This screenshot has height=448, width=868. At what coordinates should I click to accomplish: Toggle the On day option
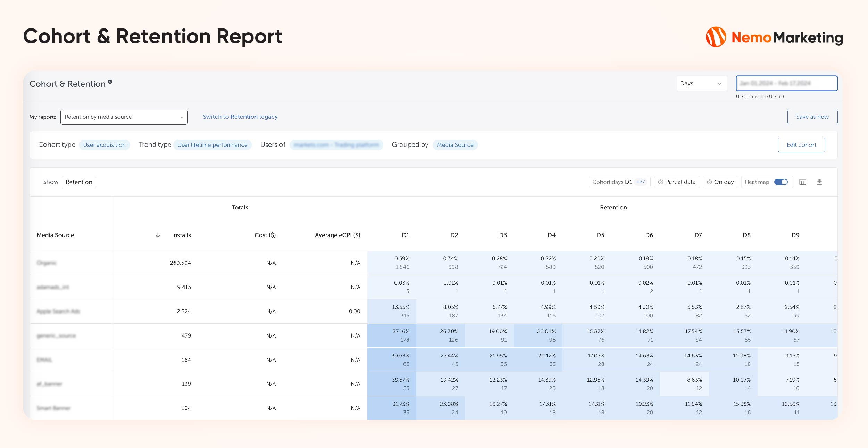coord(724,182)
